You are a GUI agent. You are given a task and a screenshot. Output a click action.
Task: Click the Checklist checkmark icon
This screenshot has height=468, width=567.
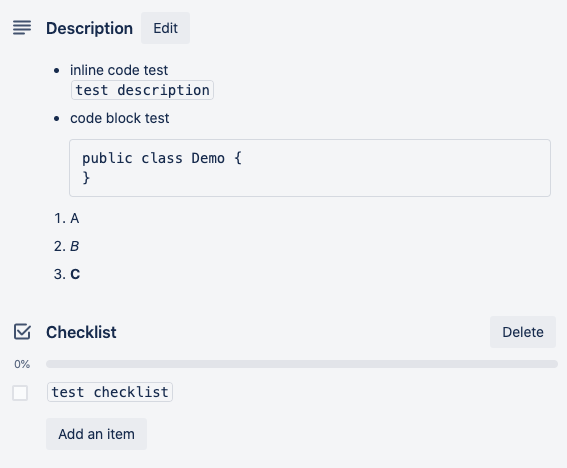[22, 332]
